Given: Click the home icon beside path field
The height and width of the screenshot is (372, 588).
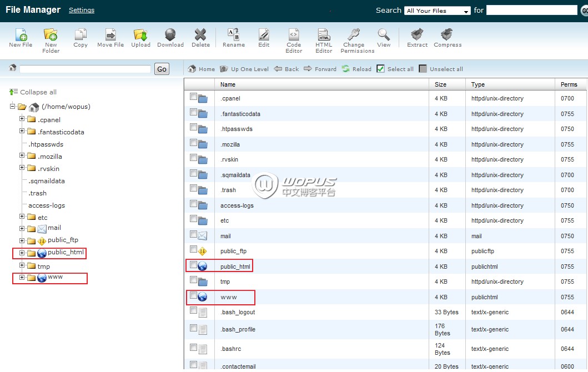Looking at the screenshot, I should tap(13, 68).
